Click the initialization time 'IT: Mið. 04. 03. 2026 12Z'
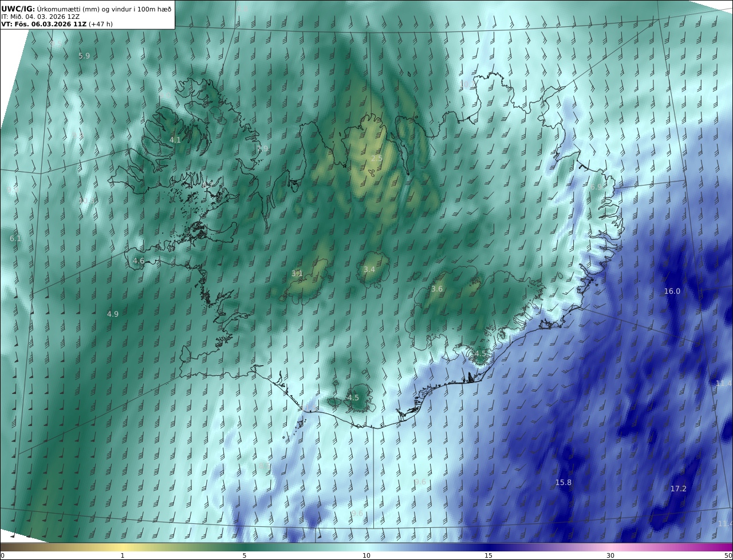This screenshot has width=733, height=560. pyautogui.click(x=40, y=17)
